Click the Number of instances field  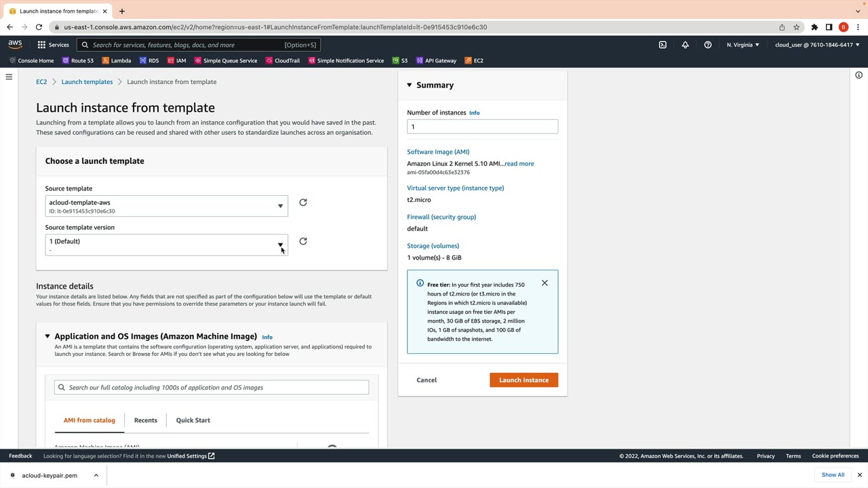[483, 127]
